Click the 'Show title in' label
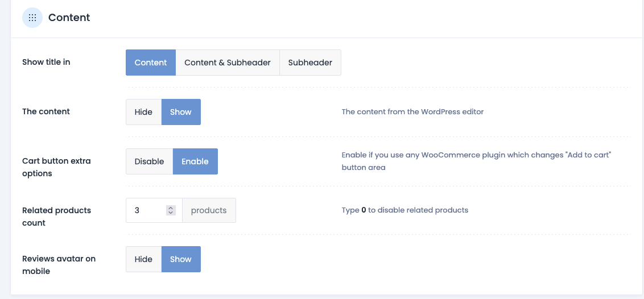Screen dimensions: 644x299 point(46,62)
